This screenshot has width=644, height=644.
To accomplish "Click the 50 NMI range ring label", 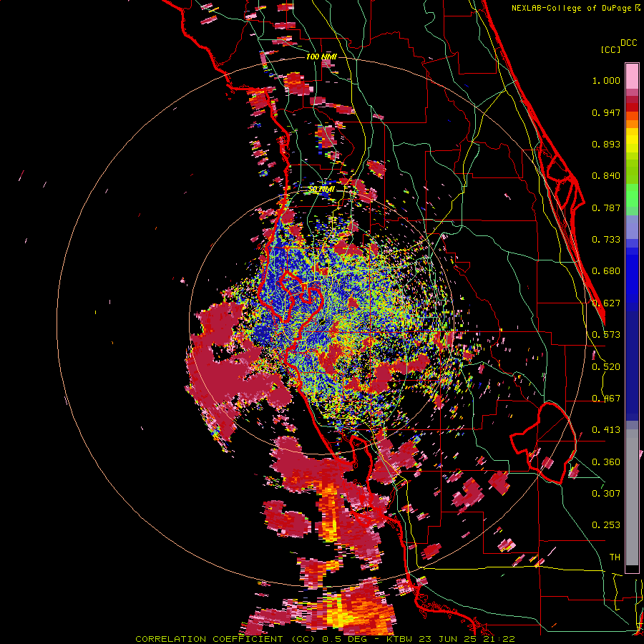I will [x=321, y=189].
